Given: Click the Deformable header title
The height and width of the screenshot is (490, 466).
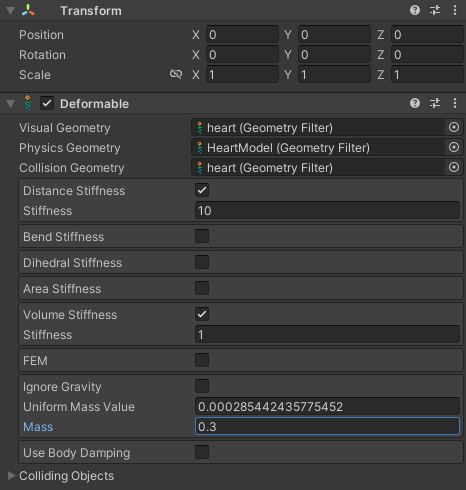Looking at the screenshot, I should point(94,104).
